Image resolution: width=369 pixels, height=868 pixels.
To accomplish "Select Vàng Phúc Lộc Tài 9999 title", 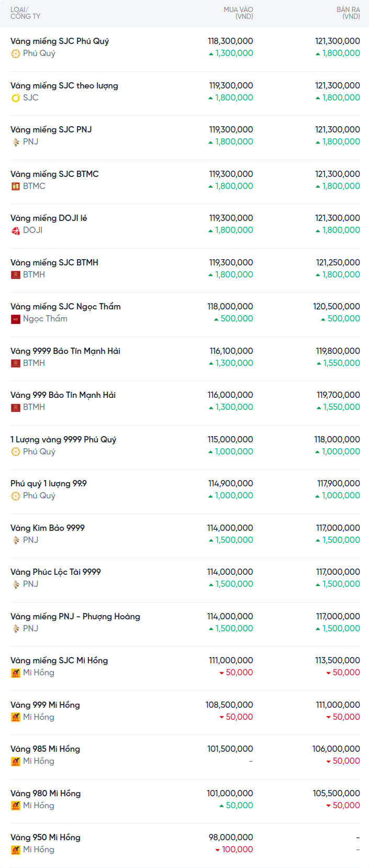I will pyautogui.click(x=55, y=572).
